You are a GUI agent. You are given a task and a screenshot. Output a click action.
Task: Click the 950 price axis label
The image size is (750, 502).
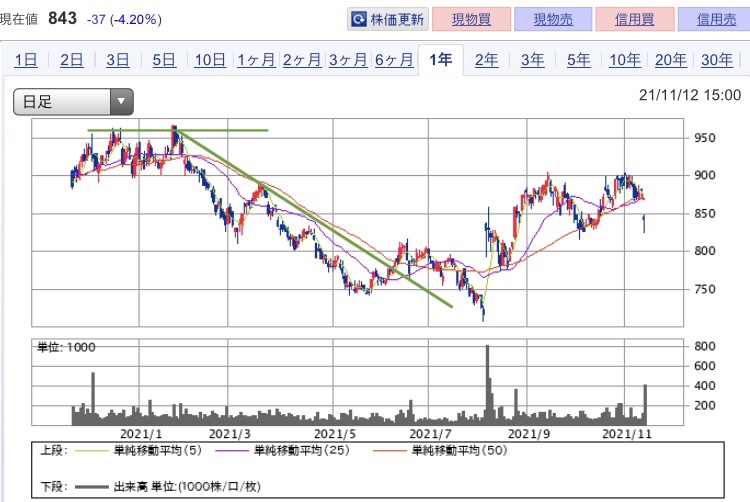pos(705,138)
